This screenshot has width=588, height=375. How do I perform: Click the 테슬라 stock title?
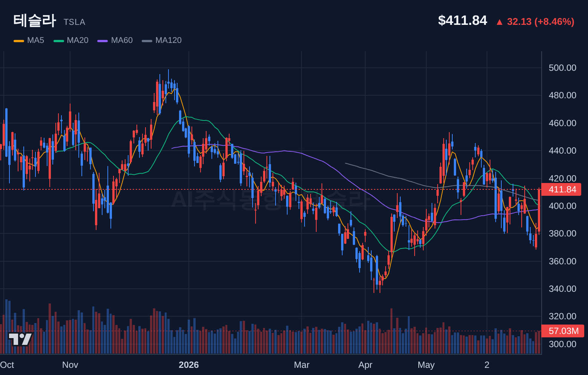(x=35, y=20)
